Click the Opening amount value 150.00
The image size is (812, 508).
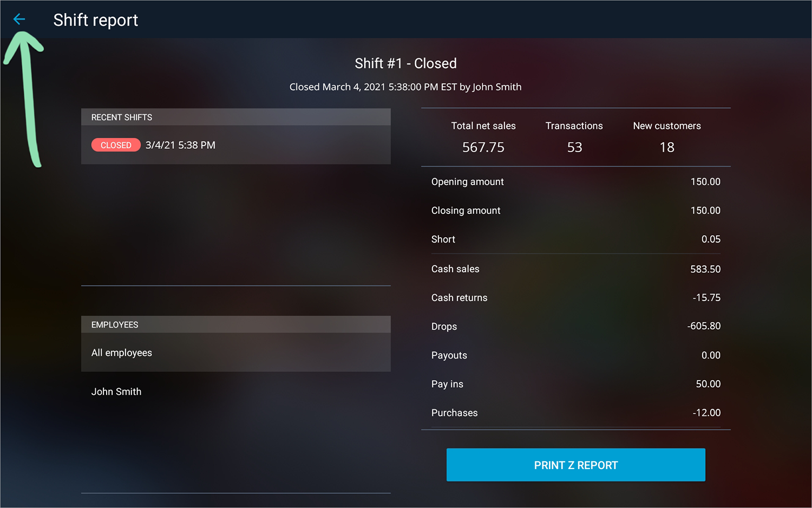point(705,182)
